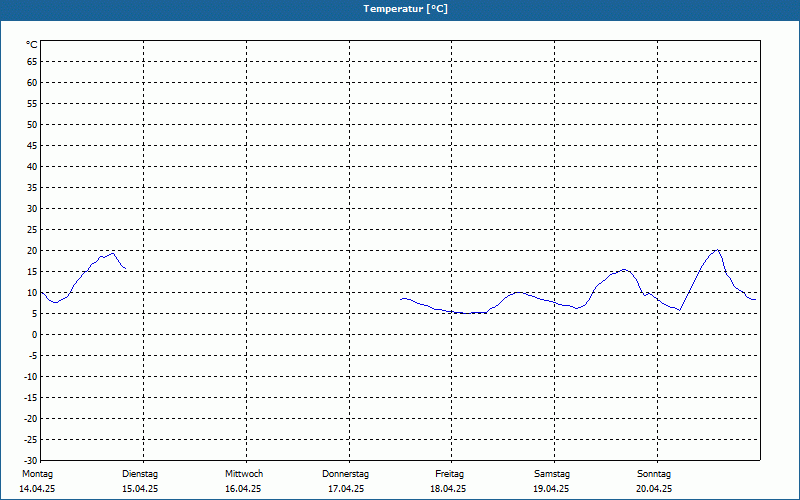Click the 60 y-axis label

click(32, 83)
